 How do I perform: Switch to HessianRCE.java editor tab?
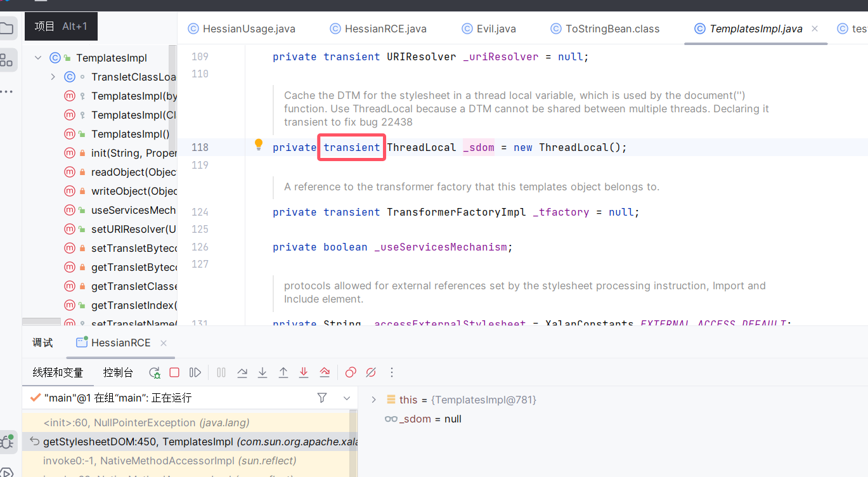coord(379,29)
